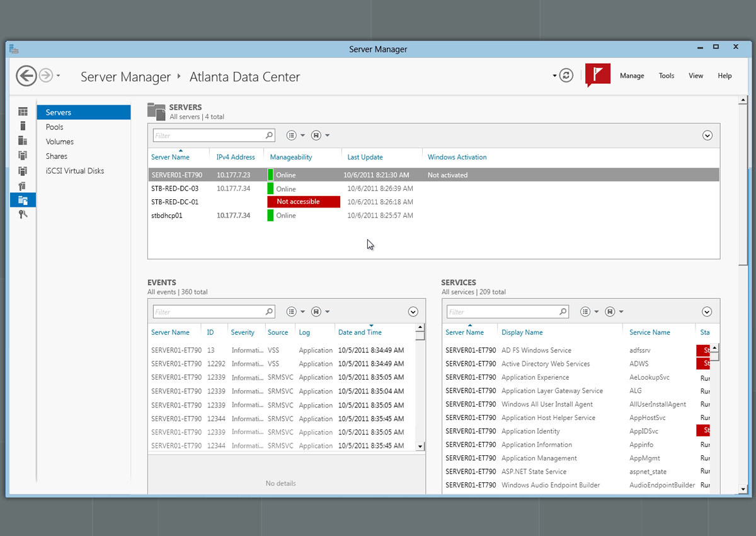Sort servers by IPv4 Address column
Viewport: 756px width, 536px height.
236,157
